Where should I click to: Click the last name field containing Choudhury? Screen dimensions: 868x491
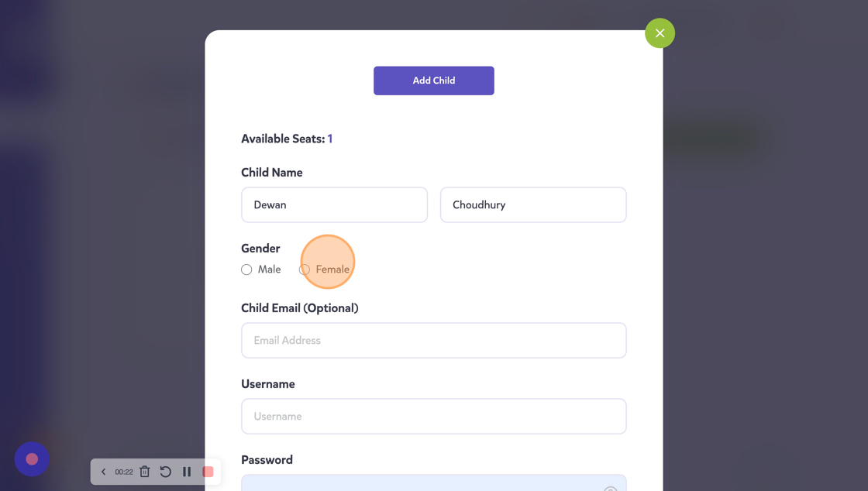click(532, 205)
